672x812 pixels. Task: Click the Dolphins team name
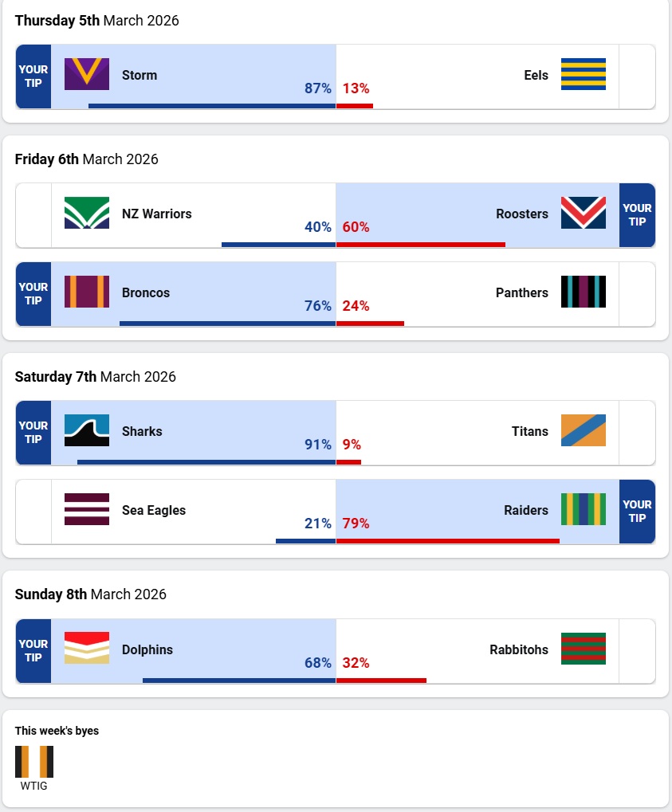tap(147, 649)
